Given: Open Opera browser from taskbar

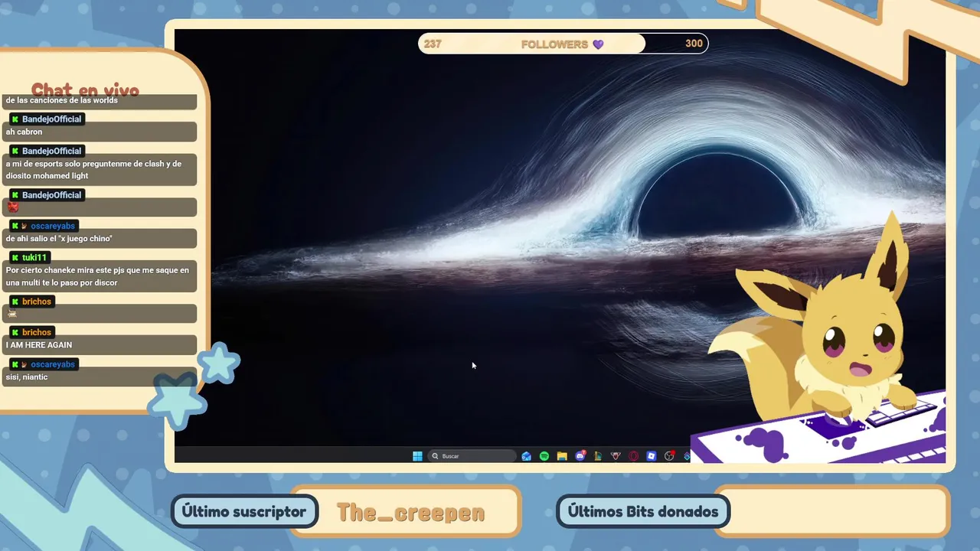Looking at the screenshot, I should (634, 456).
